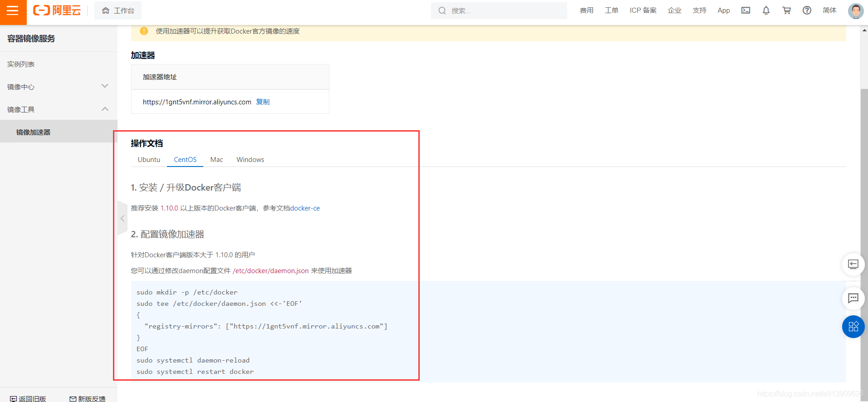The image size is (868, 402).
Task: Click 返回旧版 at sidebar bottom
Action: 28,399
